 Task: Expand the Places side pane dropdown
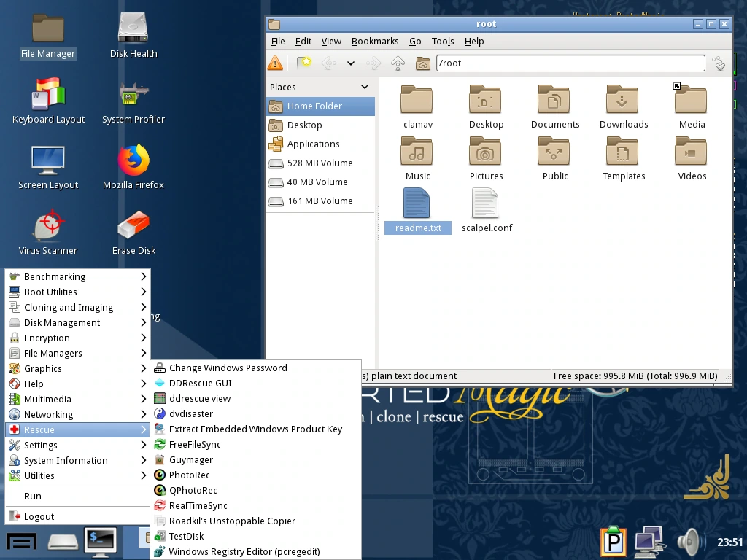click(x=365, y=87)
